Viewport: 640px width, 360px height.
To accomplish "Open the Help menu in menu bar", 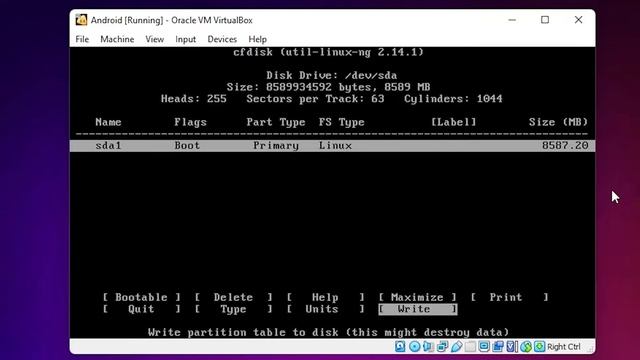I will [258, 39].
